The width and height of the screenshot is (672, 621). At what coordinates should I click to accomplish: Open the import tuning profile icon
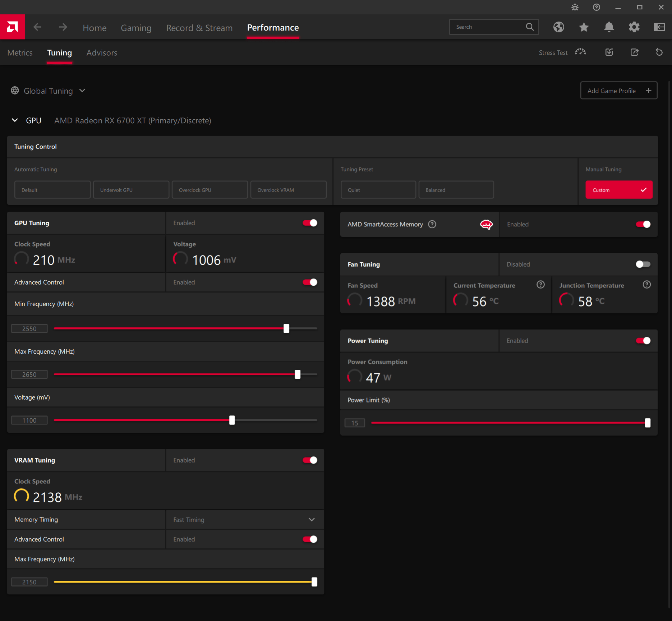coord(609,52)
